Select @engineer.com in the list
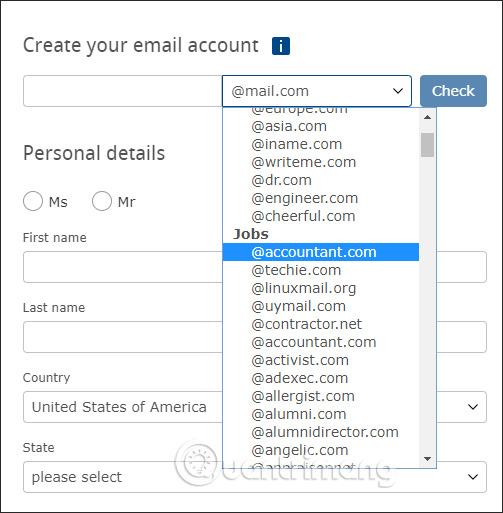 pos(321,198)
